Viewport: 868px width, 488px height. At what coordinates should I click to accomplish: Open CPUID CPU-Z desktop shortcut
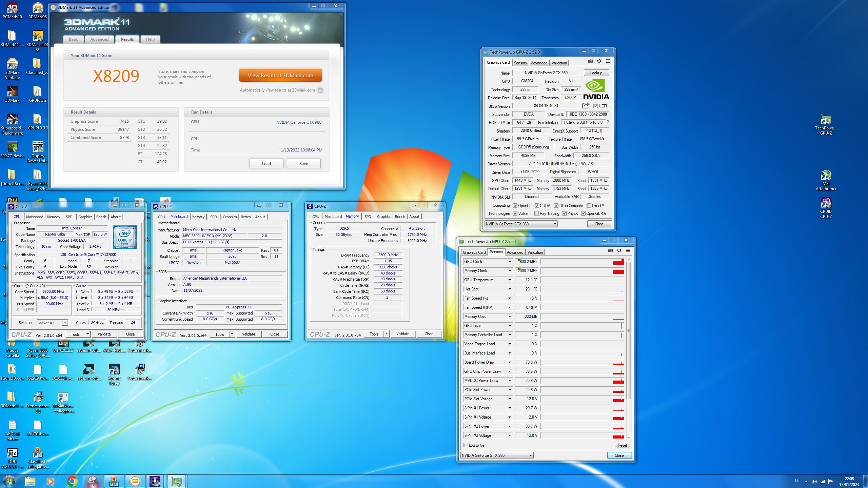pyautogui.click(x=826, y=208)
